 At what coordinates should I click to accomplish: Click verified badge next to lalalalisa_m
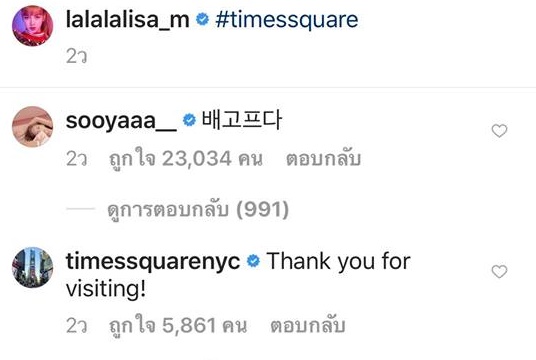pyautogui.click(x=202, y=19)
